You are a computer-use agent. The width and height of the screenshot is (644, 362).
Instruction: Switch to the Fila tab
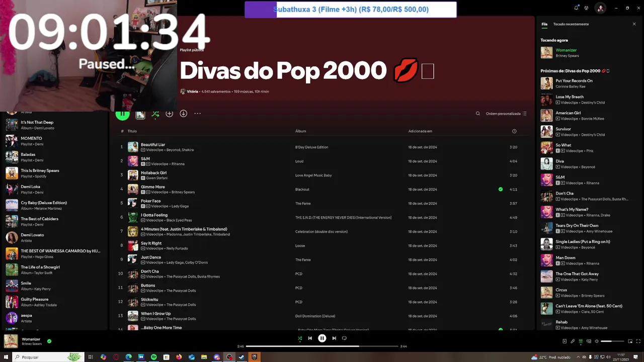point(544,24)
